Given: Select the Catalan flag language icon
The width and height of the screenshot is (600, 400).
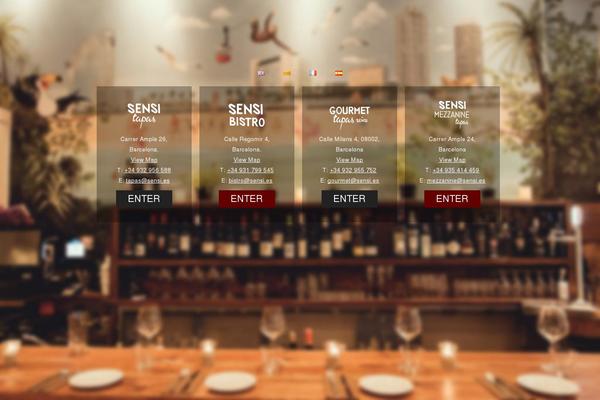Looking at the screenshot, I should pyautogui.click(x=287, y=73).
